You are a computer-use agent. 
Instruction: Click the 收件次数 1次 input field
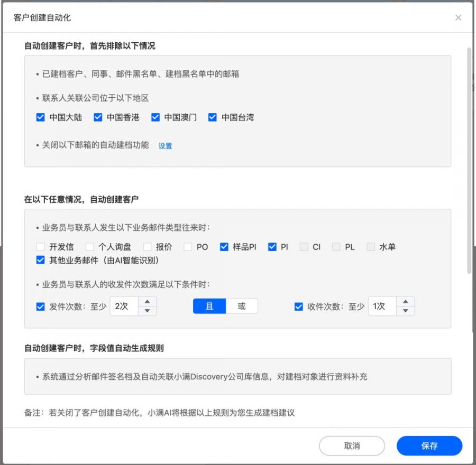click(x=382, y=306)
